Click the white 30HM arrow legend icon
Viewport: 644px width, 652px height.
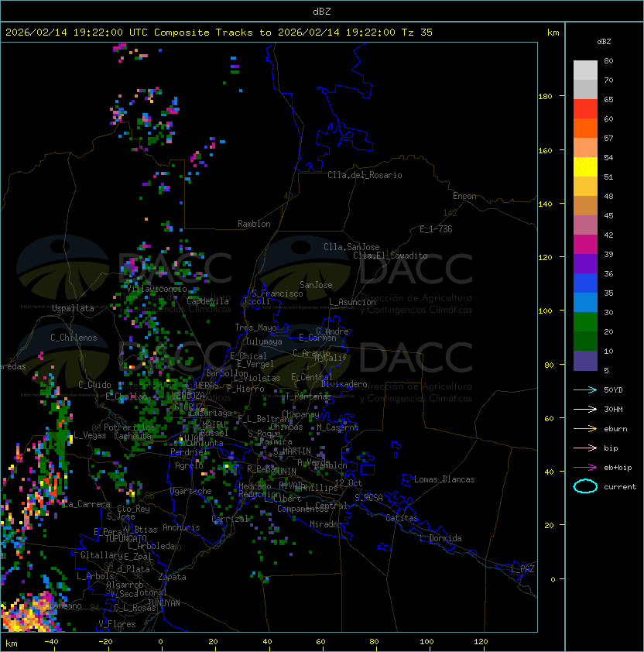tap(585, 409)
